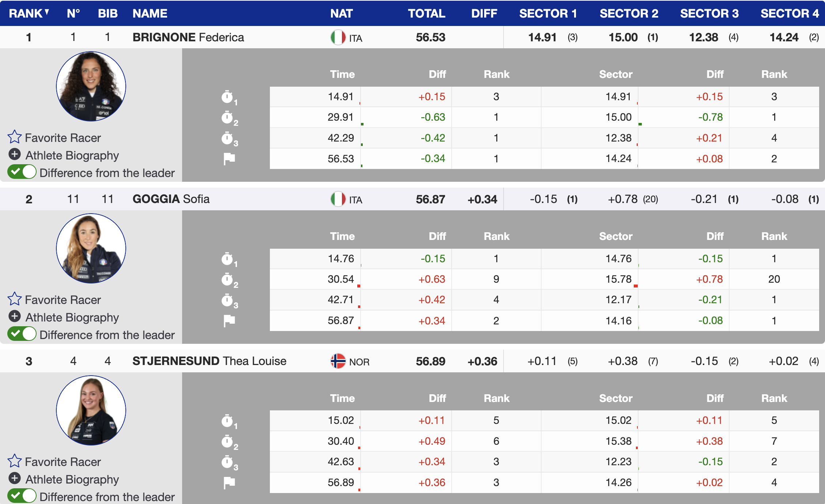This screenshot has width=825, height=504.
Task: Click Stjernesund's Favorite Racer star icon
Action: click(x=15, y=461)
